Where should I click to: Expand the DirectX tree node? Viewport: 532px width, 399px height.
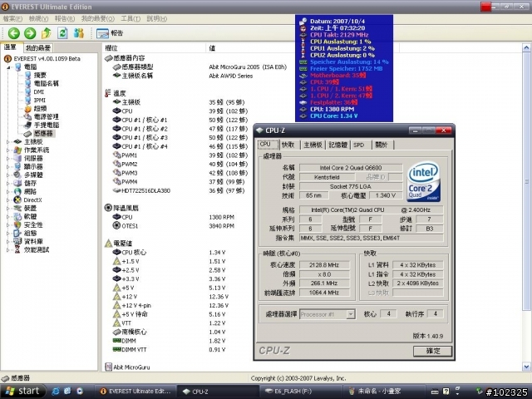click(x=8, y=199)
